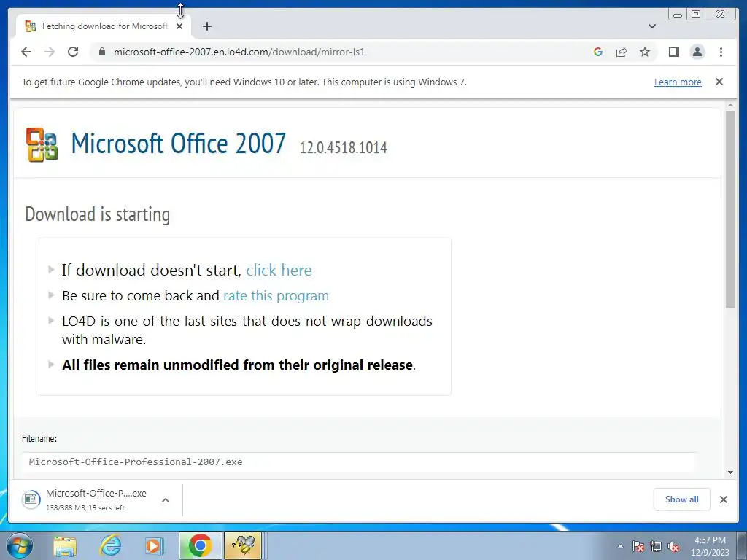Click the 'Download is starting' heading
Screen dimensions: 747x560
coord(97,214)
